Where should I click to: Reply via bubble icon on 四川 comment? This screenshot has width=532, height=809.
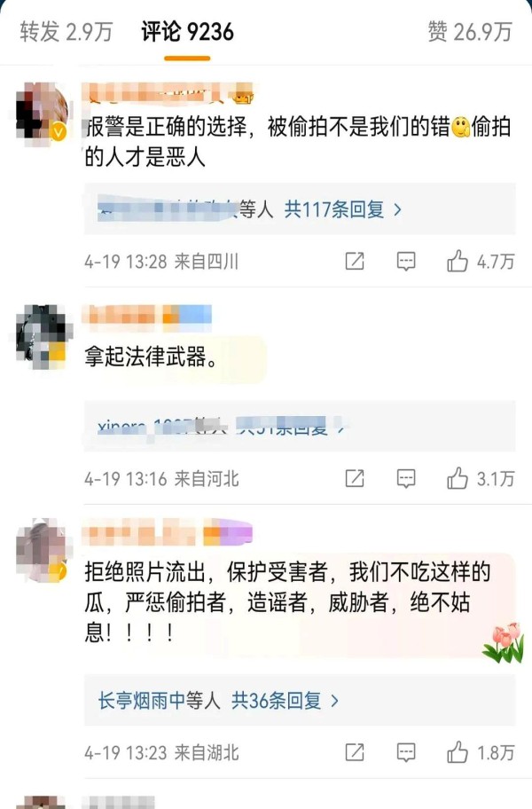pyautogui.click(x=406, y=262)
